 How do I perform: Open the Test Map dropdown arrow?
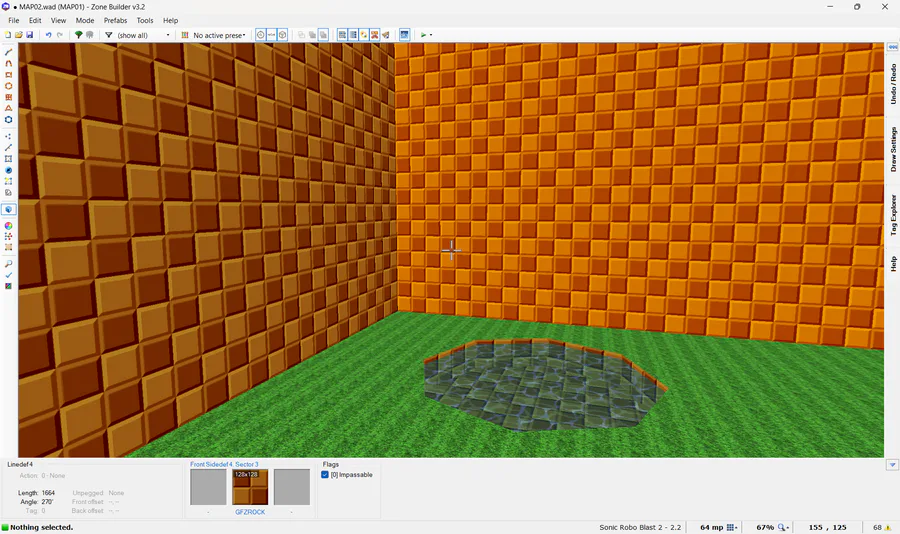point(431,35)
